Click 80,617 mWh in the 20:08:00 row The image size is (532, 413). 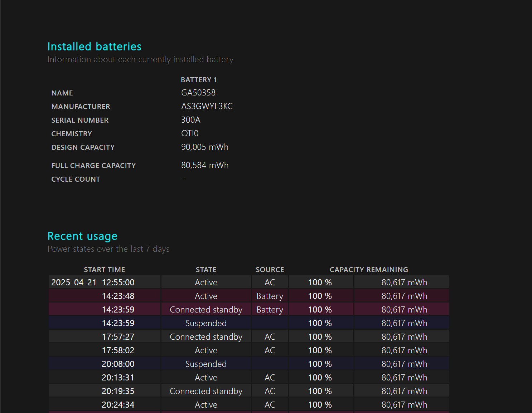405,364
